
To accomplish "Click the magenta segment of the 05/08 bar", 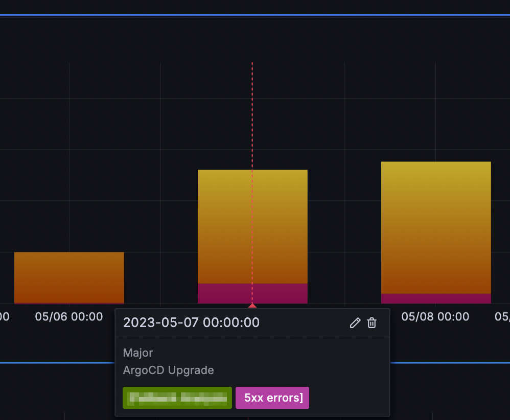I will point(436,298).
